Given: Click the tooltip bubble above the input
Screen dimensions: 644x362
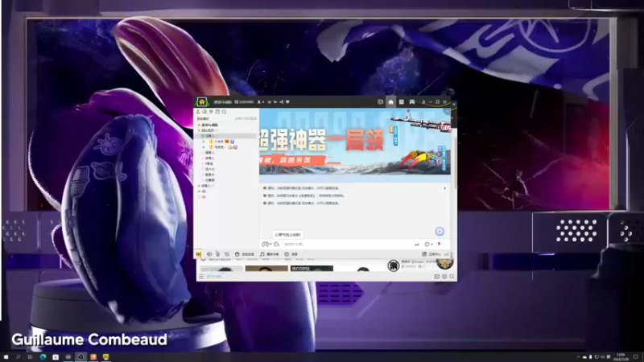Looking at the screenshot, I should [288, 234].
